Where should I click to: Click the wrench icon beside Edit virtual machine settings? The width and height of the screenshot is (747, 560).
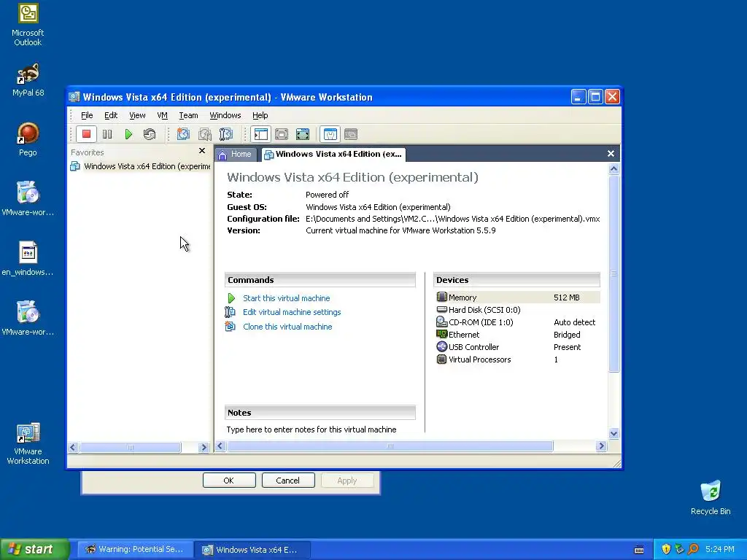coord(230,312)
